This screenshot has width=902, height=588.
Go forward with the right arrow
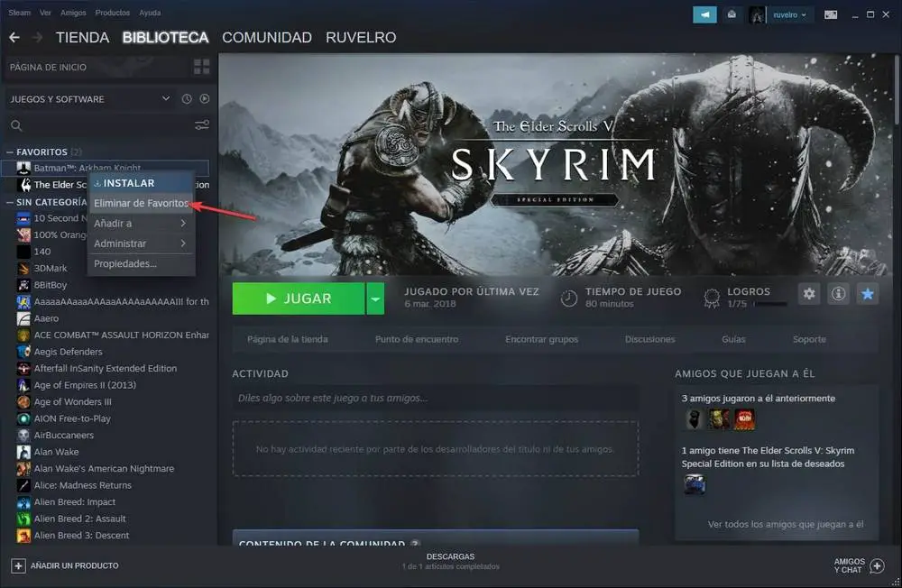37,37
